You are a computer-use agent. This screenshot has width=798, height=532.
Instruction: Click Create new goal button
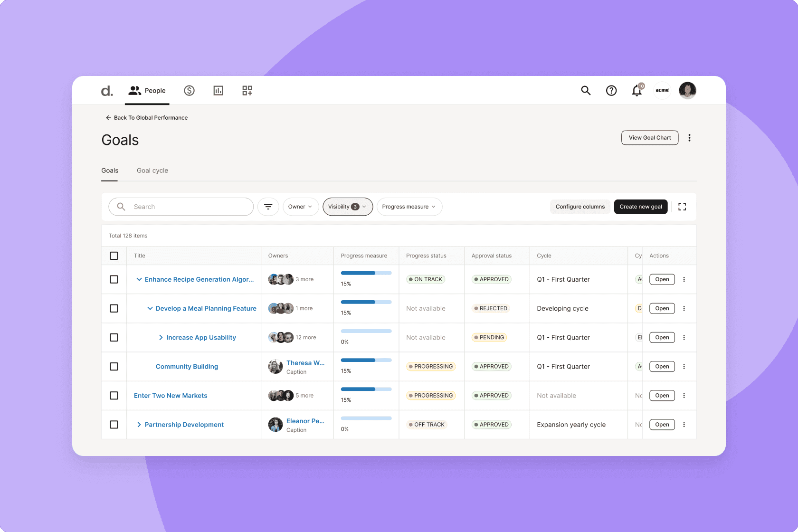tap(641, 207)
